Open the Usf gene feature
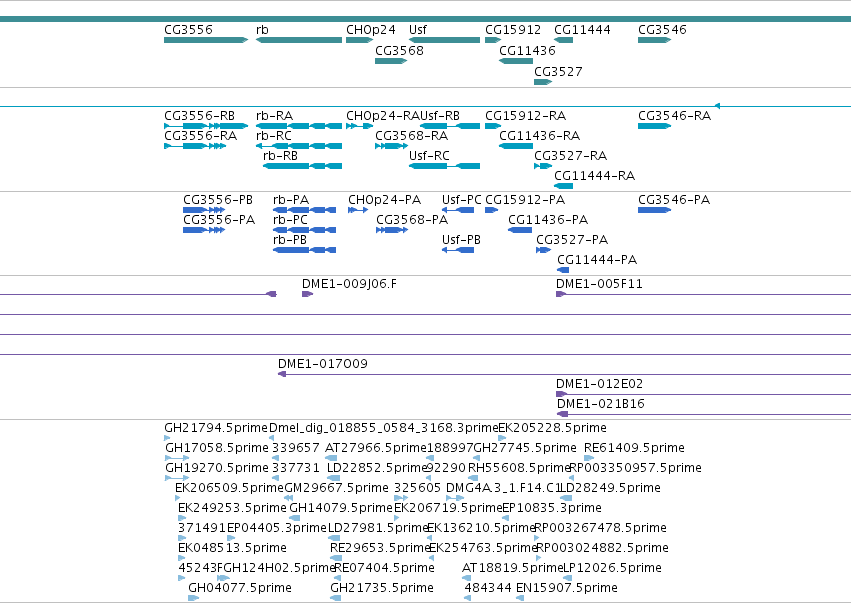The width and height of the screenshot is (851, 603). pos(444,40)
